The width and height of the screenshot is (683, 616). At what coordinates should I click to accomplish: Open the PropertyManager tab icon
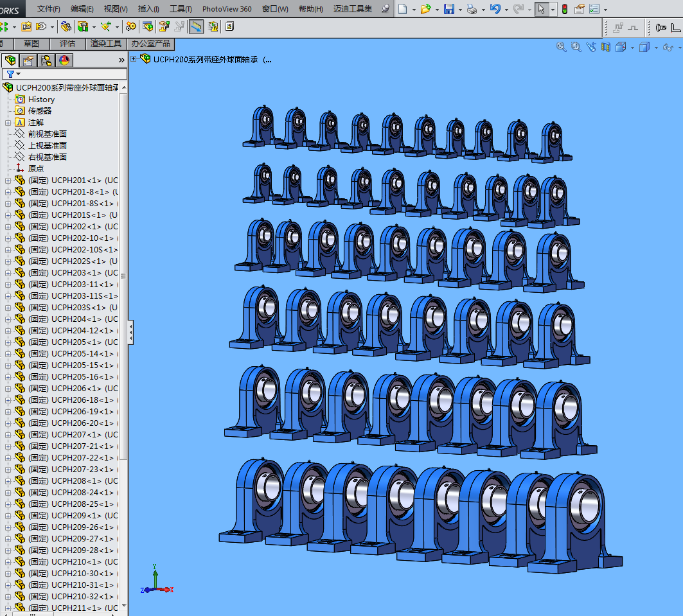point(28,60)
